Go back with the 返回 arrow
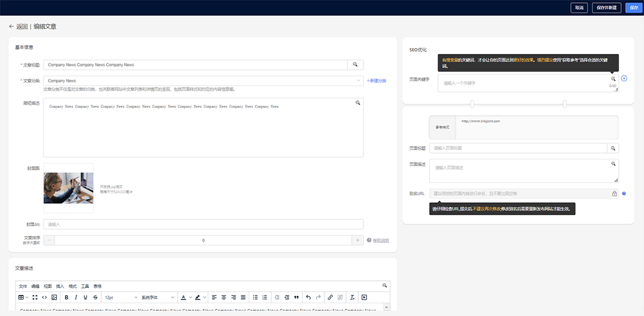 pyautogui.click(x=11, y=26)
